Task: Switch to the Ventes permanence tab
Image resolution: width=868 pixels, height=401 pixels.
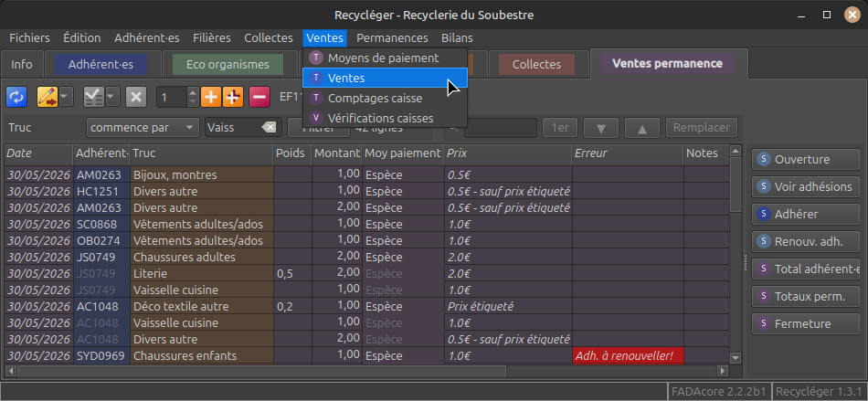Action: pos(667,63)
